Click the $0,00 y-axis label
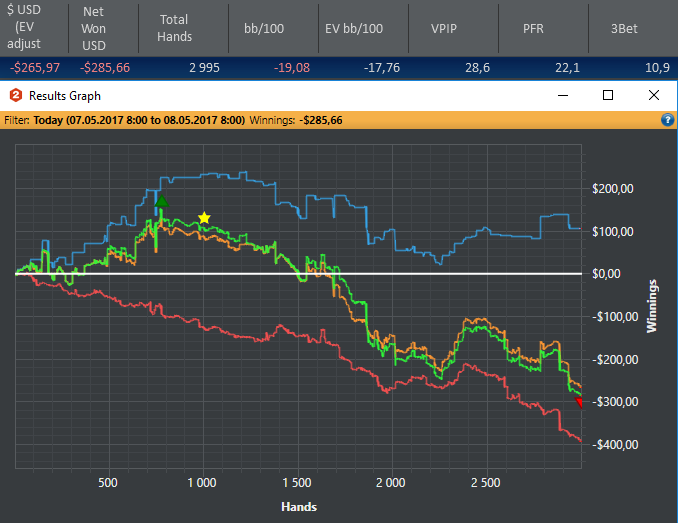678x523 pixels. [x=606, y=274]
